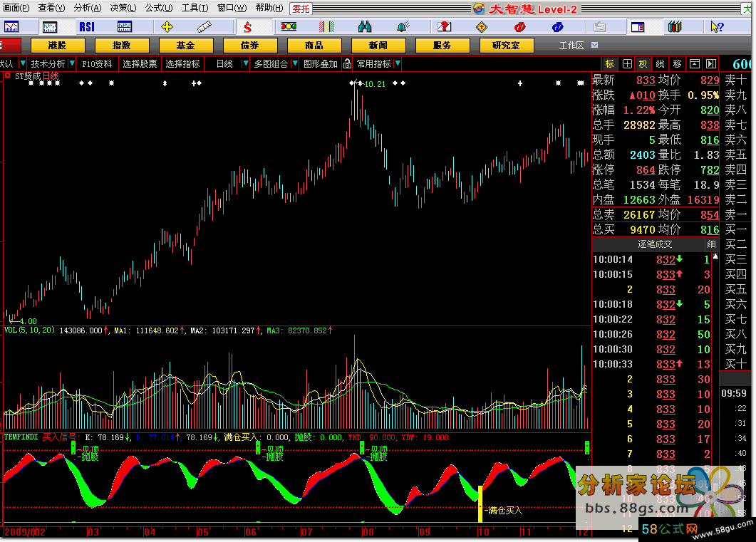The image size is (756, 542).
Task: Click the question mark chart icon
Action: coord(444,27)
